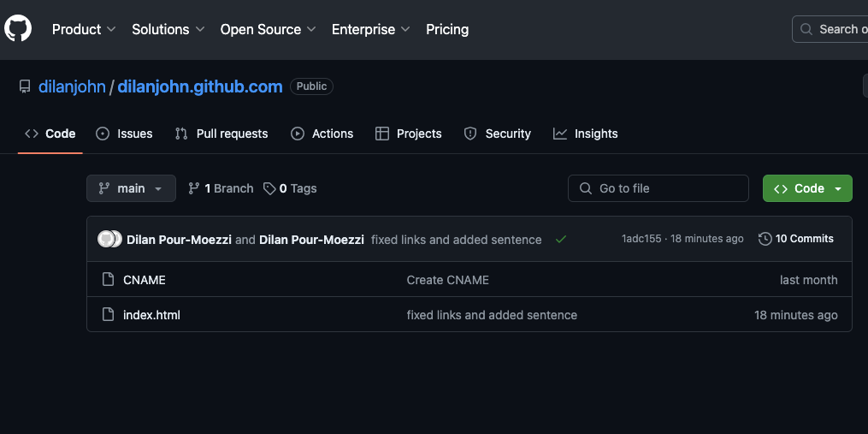View the 0 Tags page
The width and height of the screenshot is (868, 434).
click(290, 188)
